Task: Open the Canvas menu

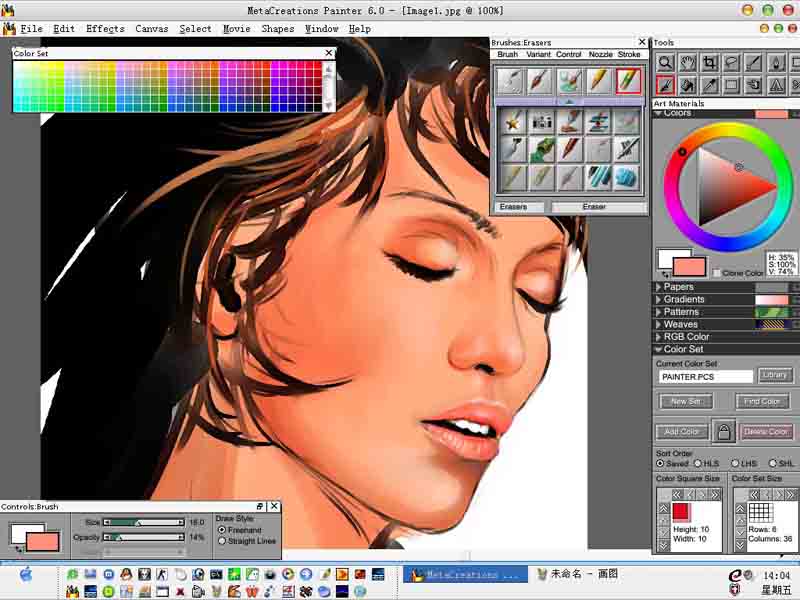Action: (152, 29)
